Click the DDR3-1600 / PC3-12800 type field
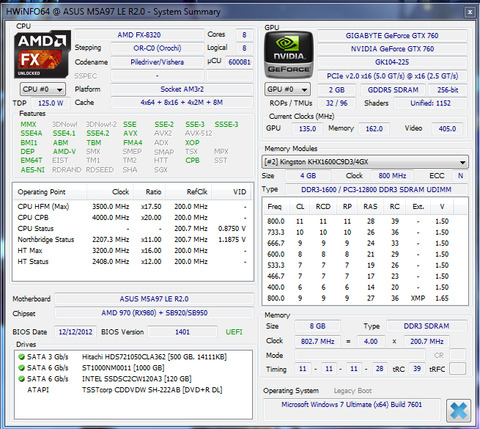 [x=376, y=190]
